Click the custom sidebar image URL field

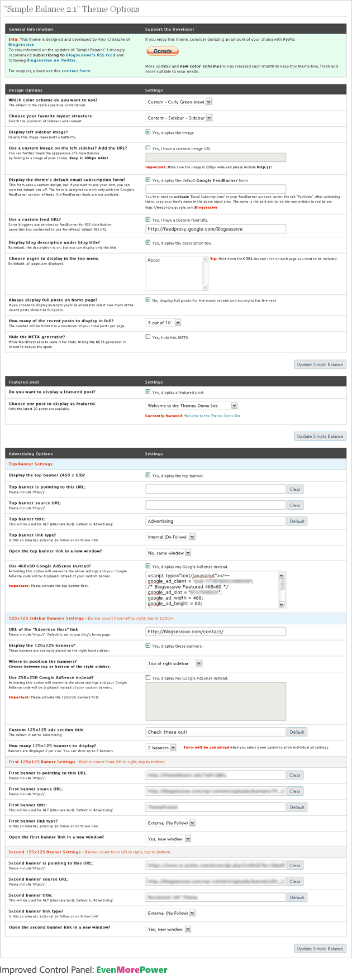pos(216,157)
